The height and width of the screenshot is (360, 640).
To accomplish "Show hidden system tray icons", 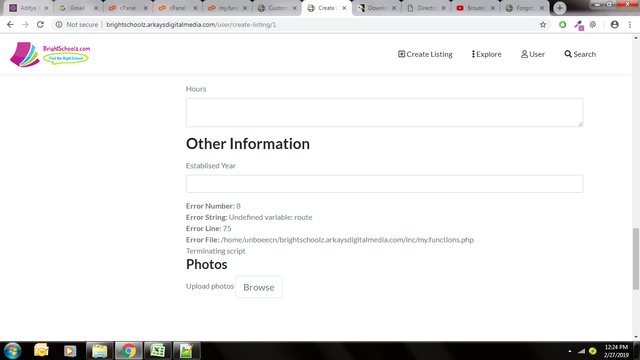I will (x=570, y=351).
